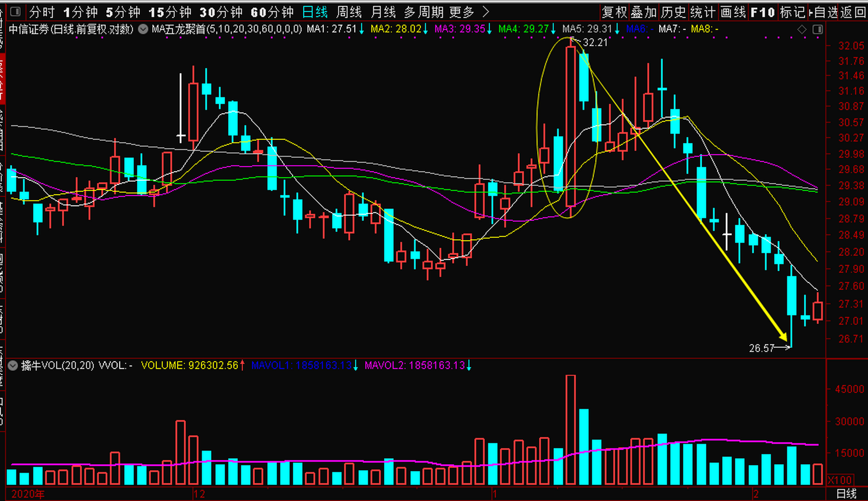
Task: Select the 5分钟 period tab
Action: point(123,12)
